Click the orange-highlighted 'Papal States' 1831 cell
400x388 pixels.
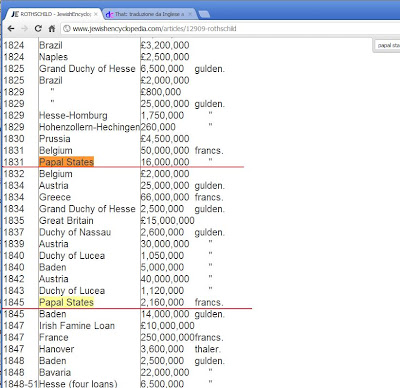66,162
